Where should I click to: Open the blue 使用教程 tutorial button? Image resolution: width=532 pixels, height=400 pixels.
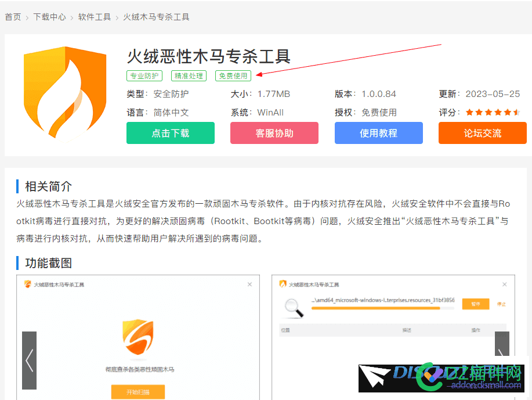tap(378, 133)
